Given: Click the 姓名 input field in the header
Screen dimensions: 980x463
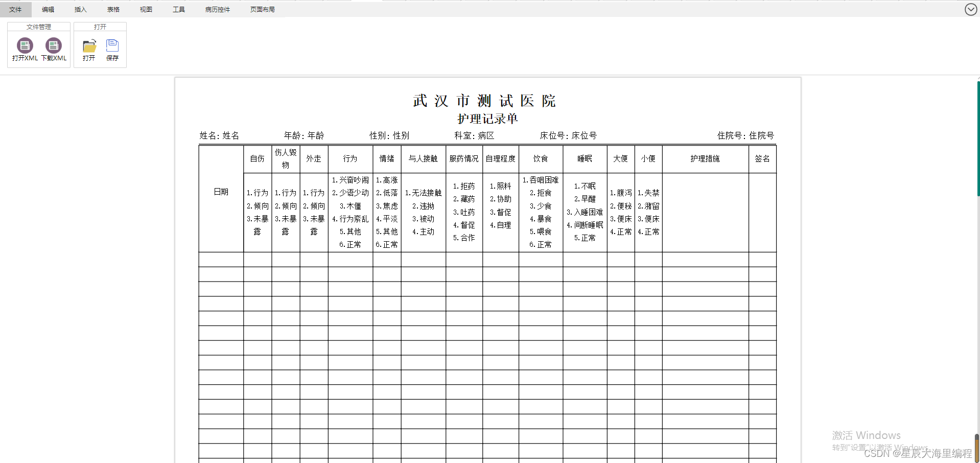Looking at the screenshot, I should tap(231, 135).
